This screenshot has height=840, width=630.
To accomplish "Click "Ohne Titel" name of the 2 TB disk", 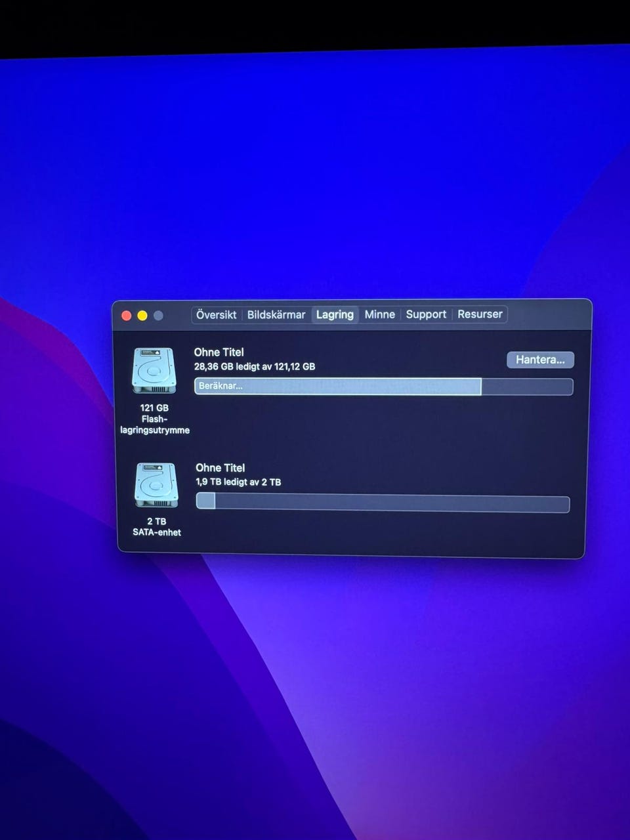I will click(x=220, y=468).
